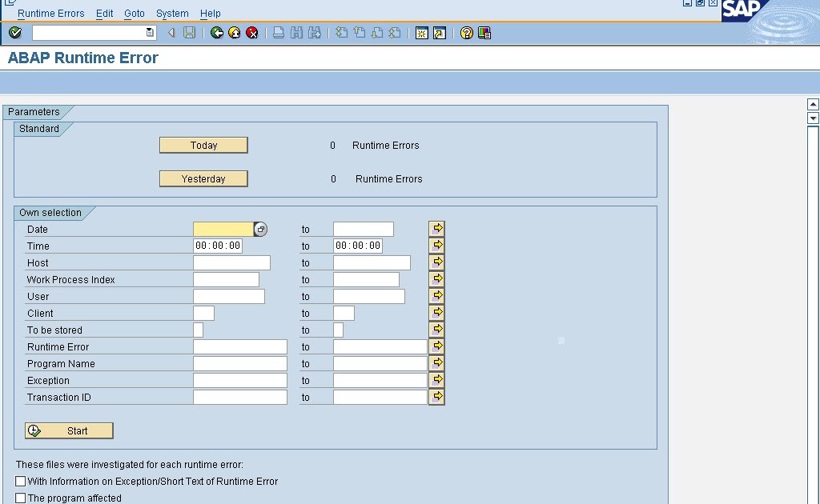Click the Work Process Index from field
Screen dimensions: 820x504
(226, 279)
